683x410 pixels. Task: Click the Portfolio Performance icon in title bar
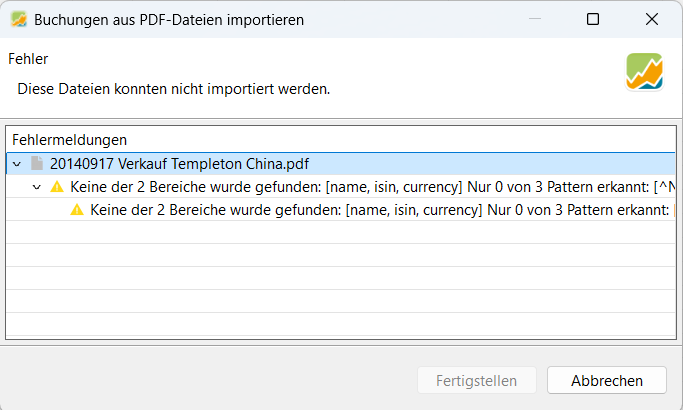(19, 20)
